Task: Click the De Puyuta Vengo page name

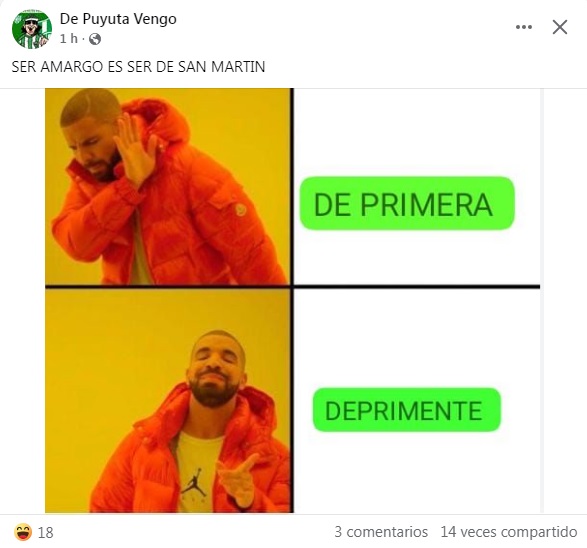Action: (x=118, y=19)
